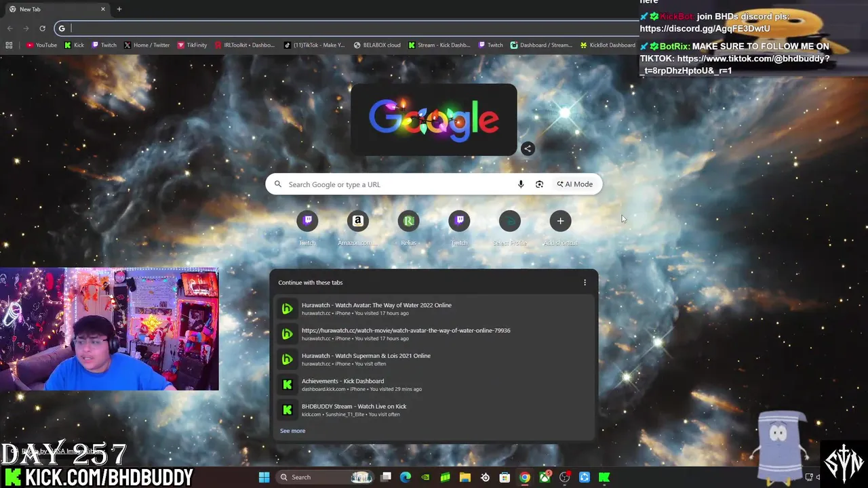Open the Amazon.com shortcut tile
The image size is (868, 488).
tap(357, 226)
